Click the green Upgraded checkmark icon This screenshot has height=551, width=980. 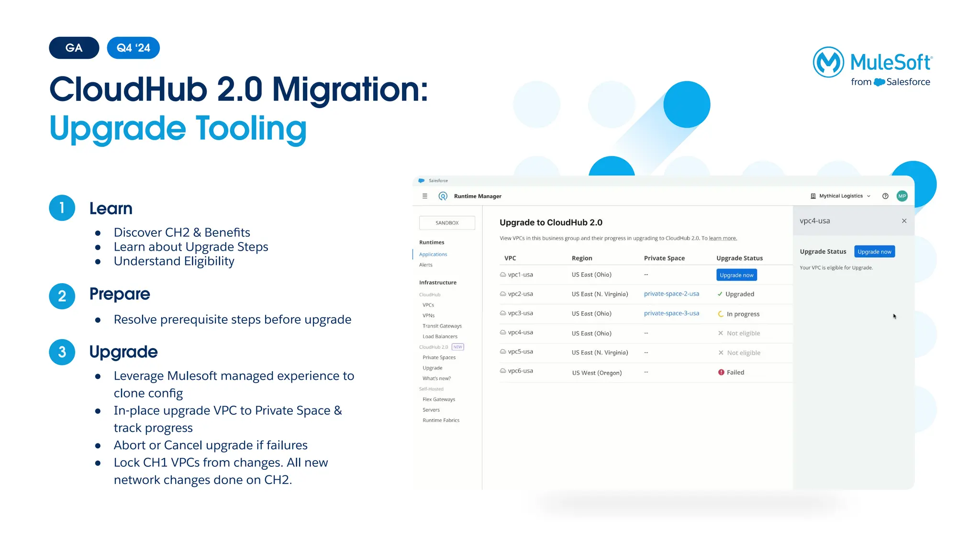point(720,294)
